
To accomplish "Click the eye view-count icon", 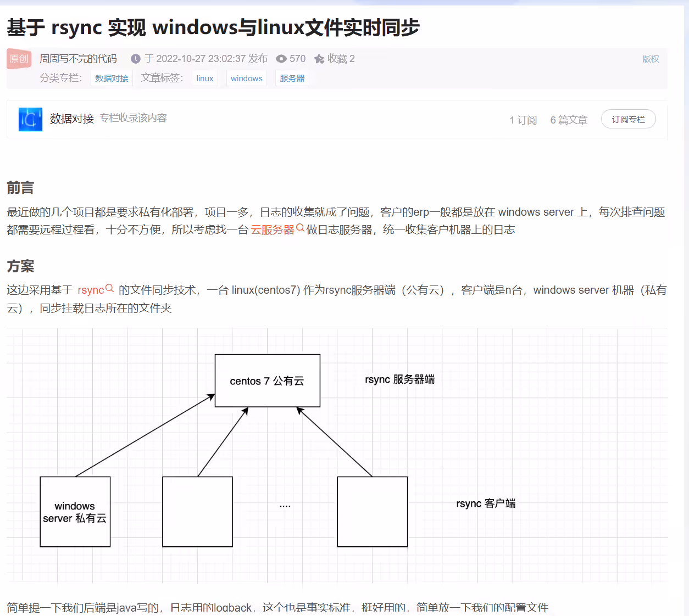I will click(281, 59).
